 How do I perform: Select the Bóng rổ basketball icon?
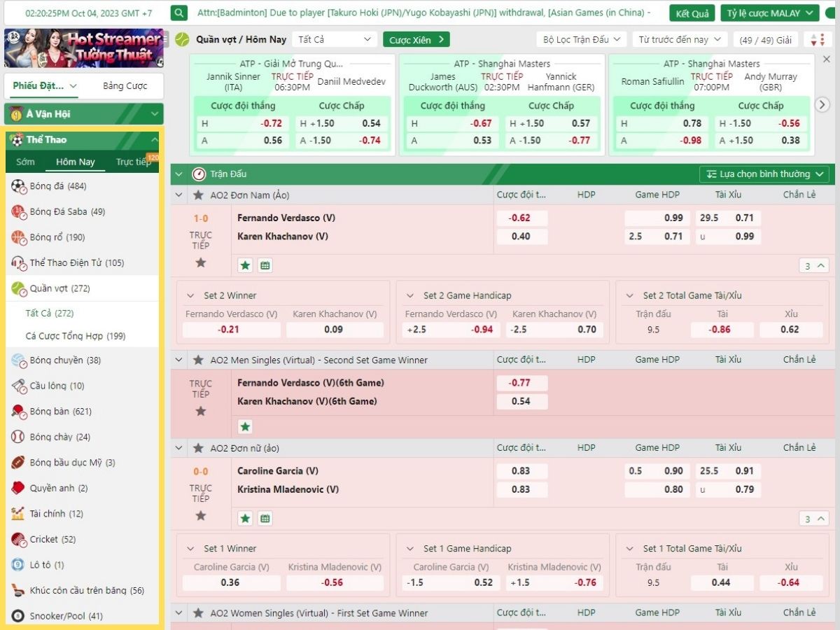point(18,237)
